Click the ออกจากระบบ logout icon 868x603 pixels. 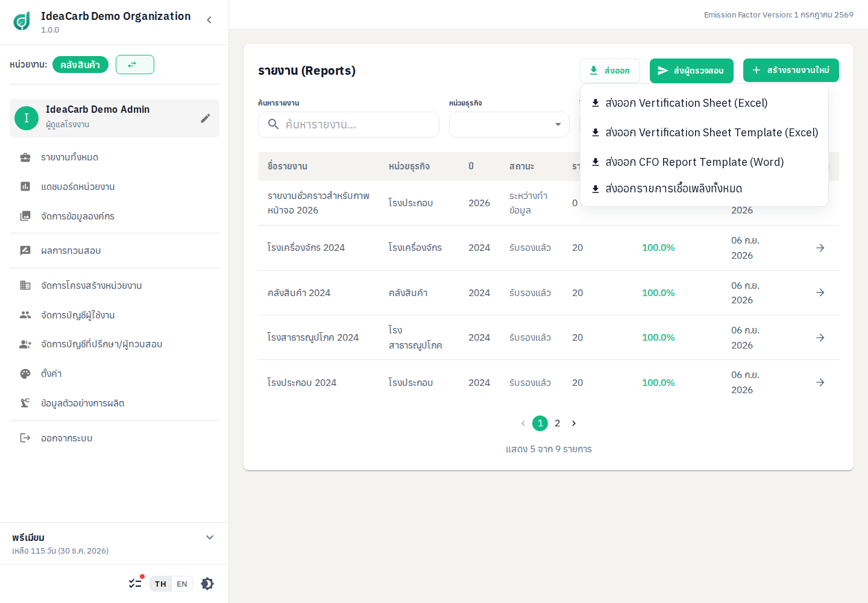[25, 438]
